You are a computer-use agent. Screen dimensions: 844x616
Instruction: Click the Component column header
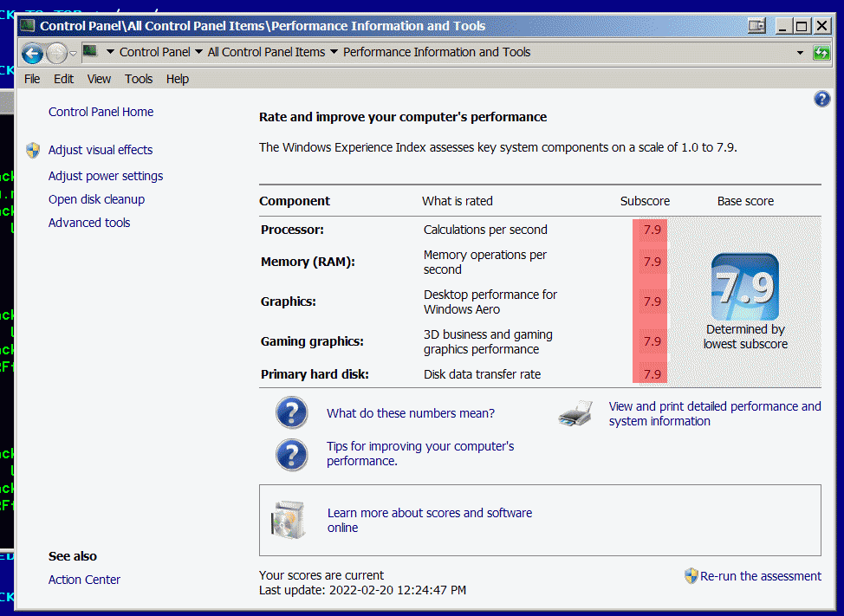295,201
